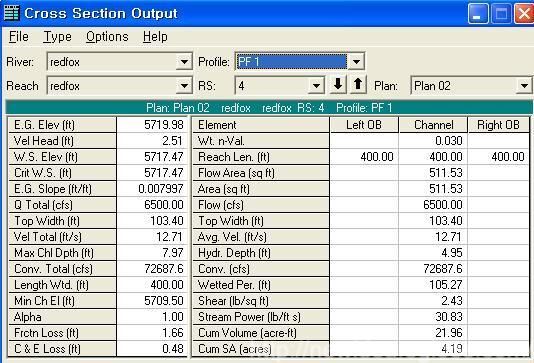Expand the RS dropdown arrow
This screenshot has height=363, width=534.
click(x=316, y=85)
